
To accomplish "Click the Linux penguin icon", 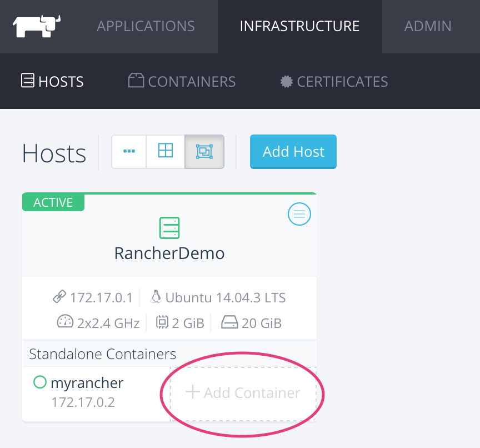I will coord(156,297).
